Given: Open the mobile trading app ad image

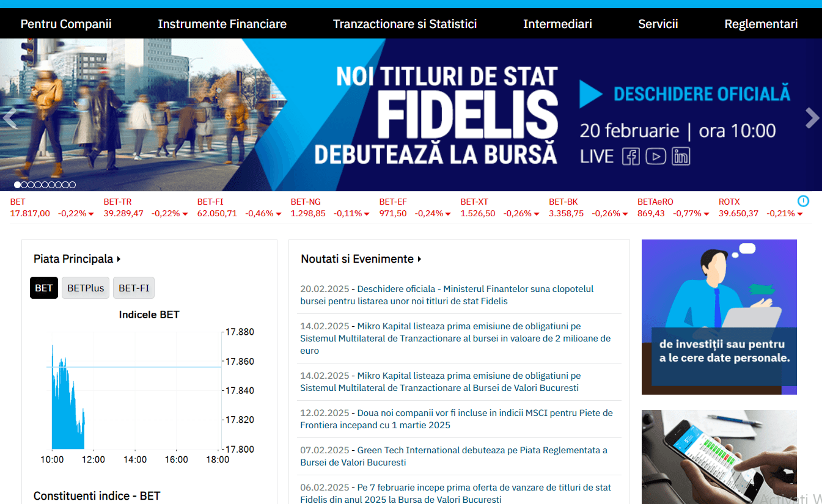Looking at the screenshot, I should click(719, 457).
